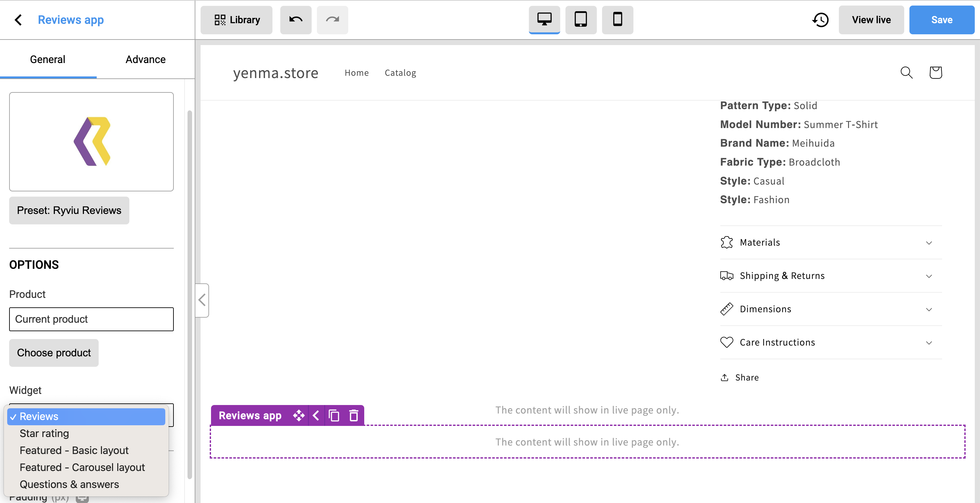The height and width of the screenshot is (503, 980).
Task: Open the version history clock icon
Action: click(x=820, y=20)
